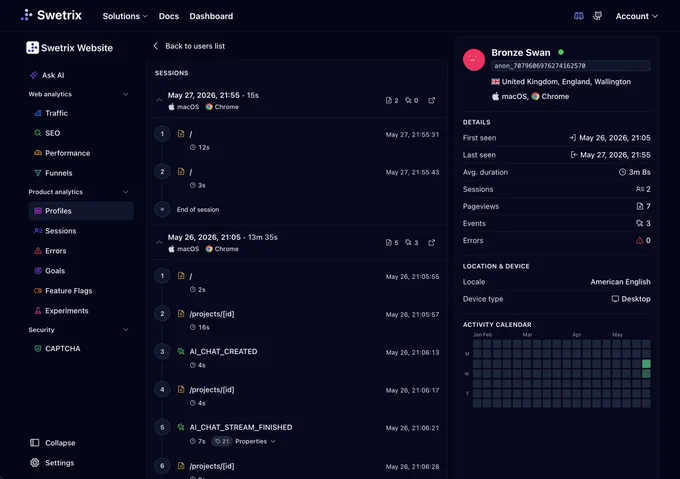Click the brightest green activity calendar cell
This screenshot has width=680, height=479.
pyautogui.click(x=646, y=364)
